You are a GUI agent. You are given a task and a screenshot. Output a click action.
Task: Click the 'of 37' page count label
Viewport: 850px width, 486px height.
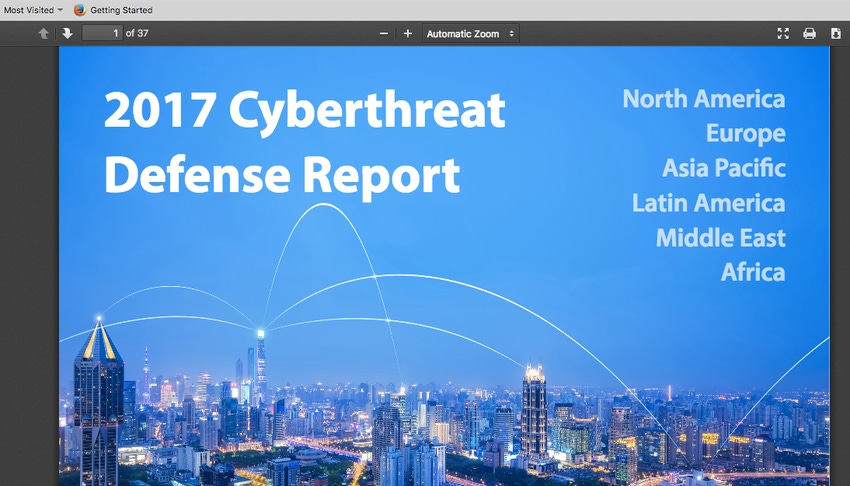coord(137,33)
